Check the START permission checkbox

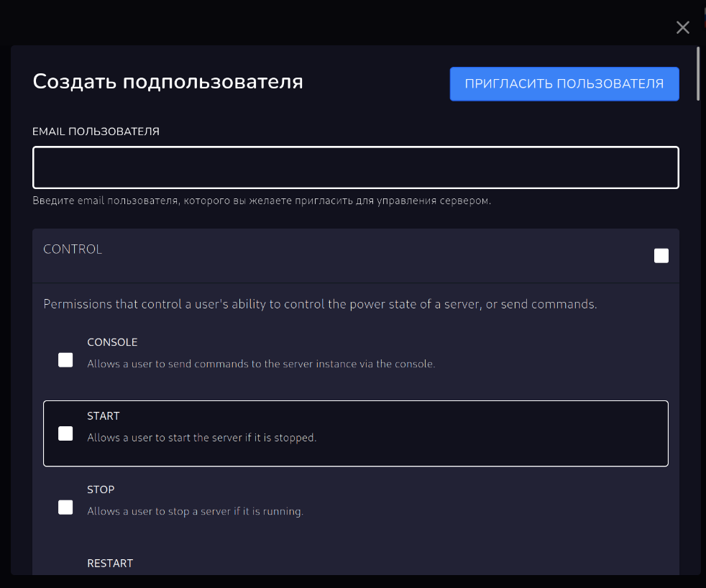pos(65,433)
